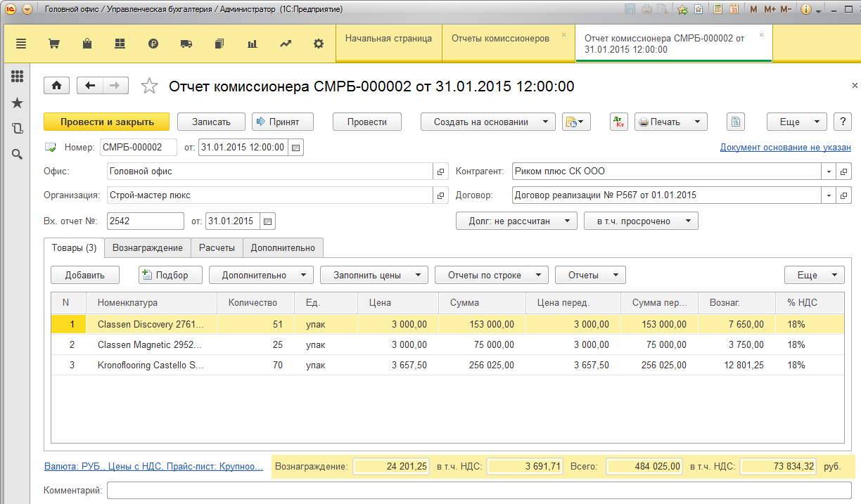Image resolution: width=861 pixels, height=504 pixels.
Task: Open the stacked documents section icon
Action: click(219, 44)
